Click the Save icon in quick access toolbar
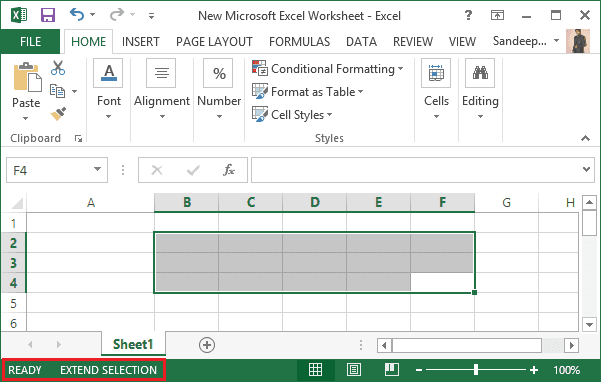Viewport: 602px width, 382px height. click(48, 15)
